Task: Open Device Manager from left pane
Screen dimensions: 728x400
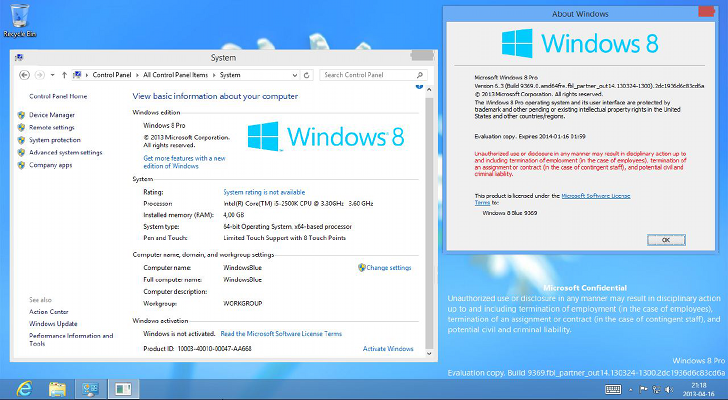Action: pyautogui.click(x=51, y=115)
